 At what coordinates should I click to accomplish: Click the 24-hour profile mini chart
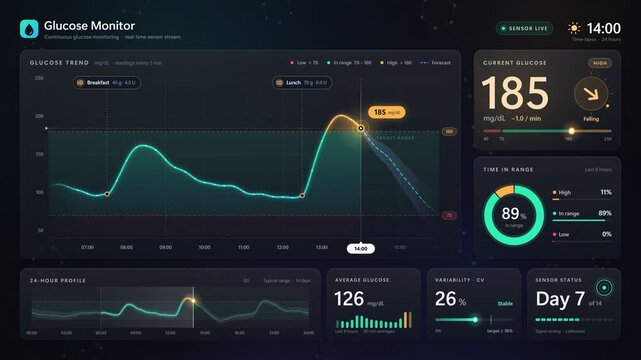(x=170, y=308)
